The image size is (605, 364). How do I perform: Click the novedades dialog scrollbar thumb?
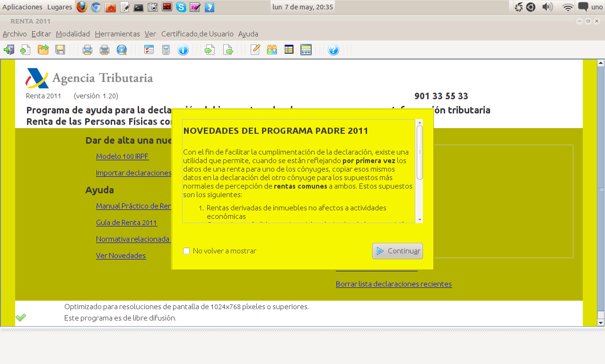point(420,152)
